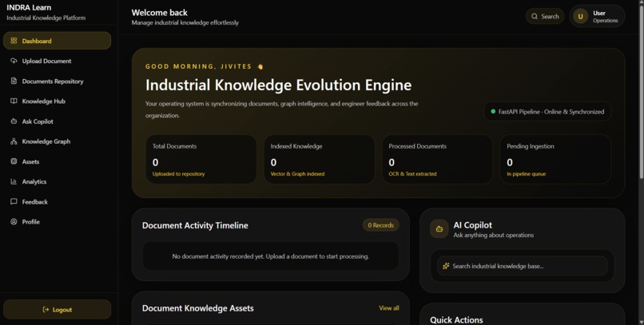
Task: Click the In pipeline queue caption
Action: [526, 174]
